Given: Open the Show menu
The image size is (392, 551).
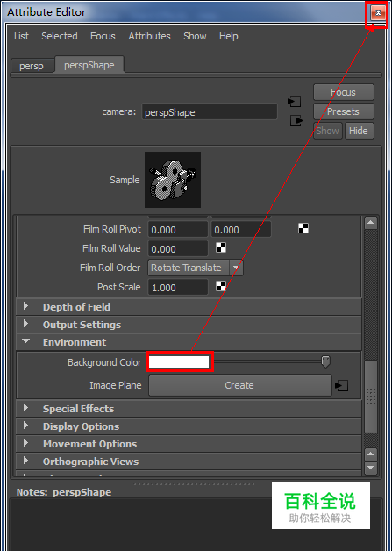Looking at the screenshot, I should (x=195, y=36).
